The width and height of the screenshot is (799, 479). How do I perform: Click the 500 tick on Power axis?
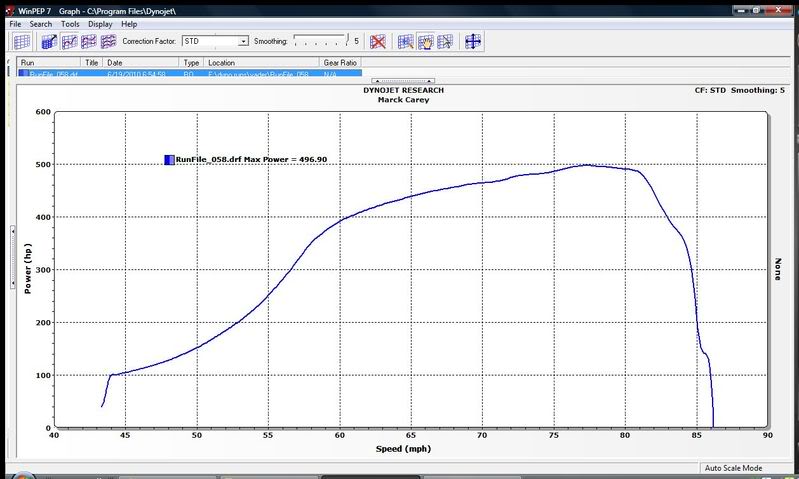tap(43, 165)
